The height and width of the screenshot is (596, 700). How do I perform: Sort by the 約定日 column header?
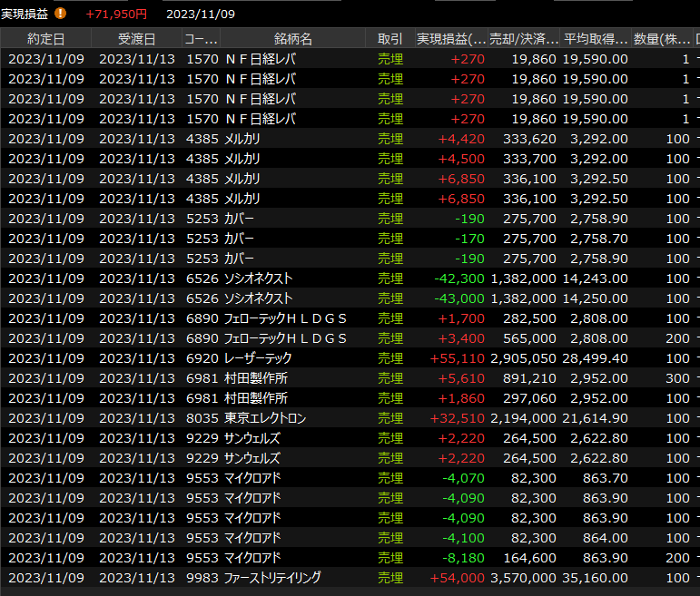[x=45, y=39]
